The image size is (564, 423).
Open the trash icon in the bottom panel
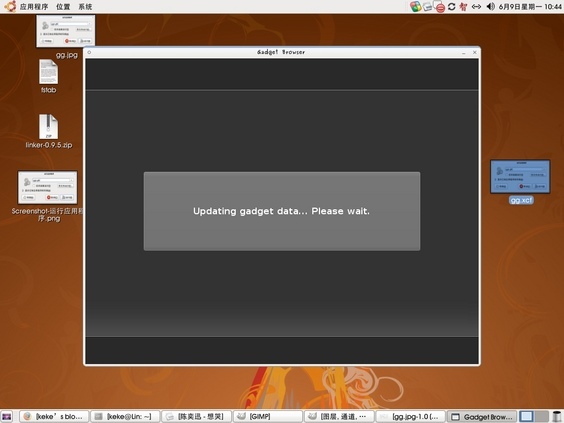click(557, 416)
